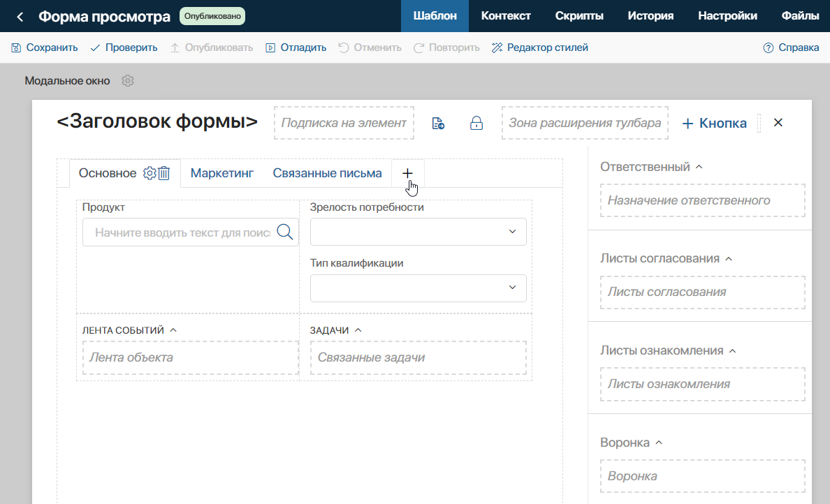Viewport: 830px width, 504px height.
Task: Open modal window settings gear
Action: pyautogui.click(x=128, y=81)
